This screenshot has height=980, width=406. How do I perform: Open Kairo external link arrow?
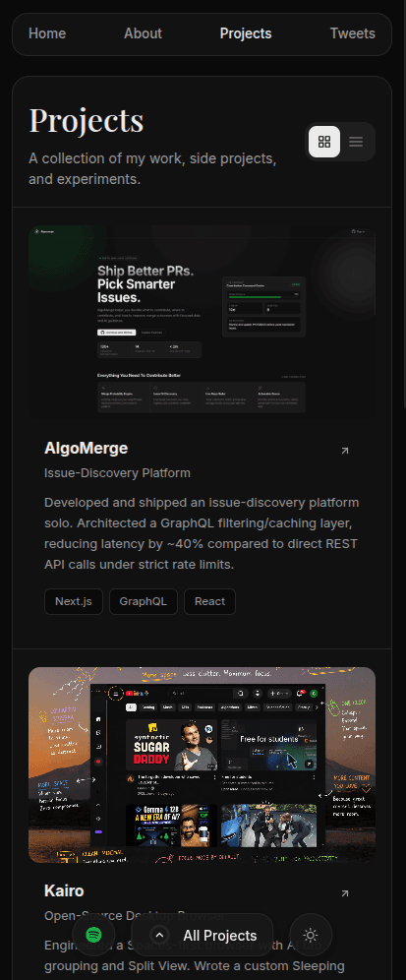pos(345,893)
